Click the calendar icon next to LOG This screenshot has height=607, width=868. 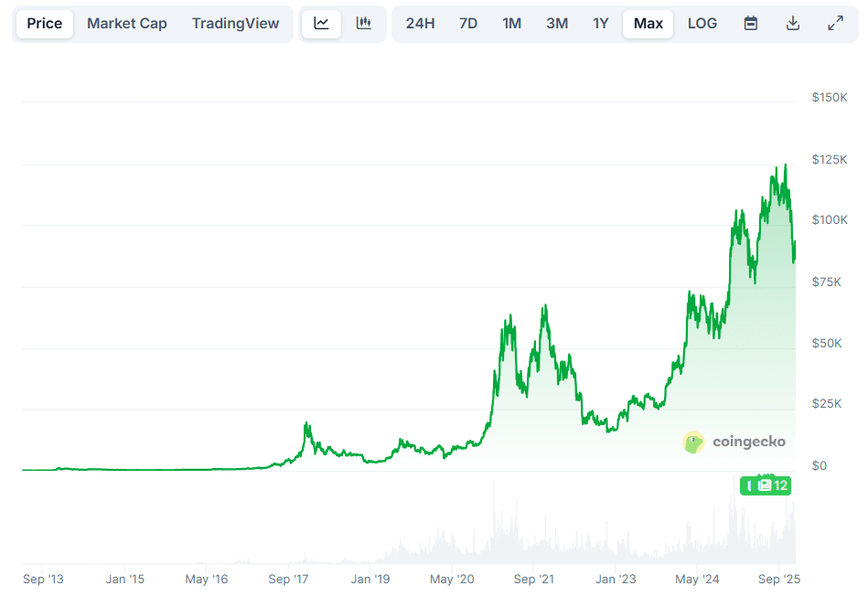click(x=750, y=23)
